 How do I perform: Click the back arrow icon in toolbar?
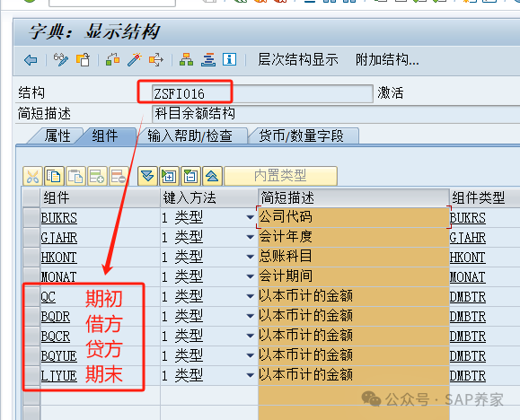coord(31,60)
